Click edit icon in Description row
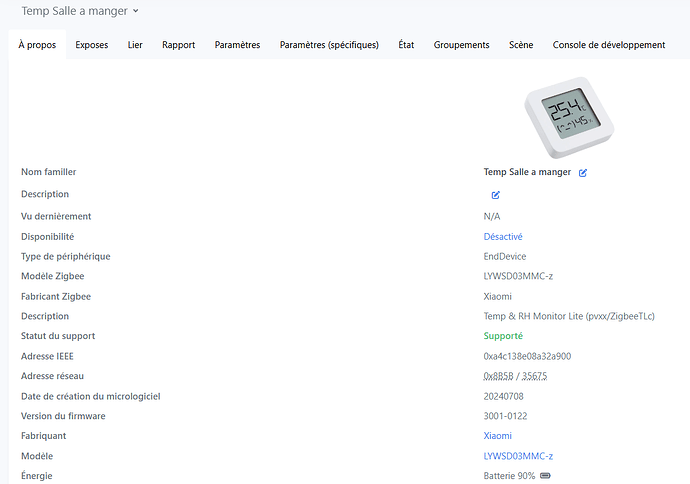The width and height of the screenshot is (690, 484). pyautogui.click(x=495, y=195)
